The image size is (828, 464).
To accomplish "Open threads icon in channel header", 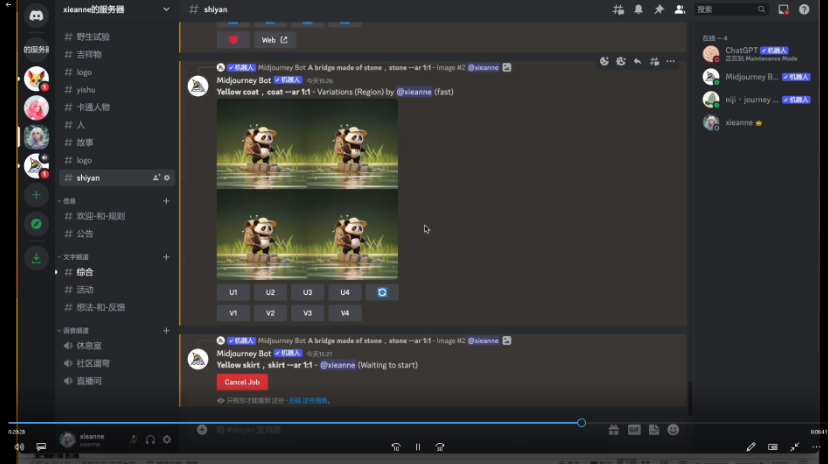I will [618, 10].
